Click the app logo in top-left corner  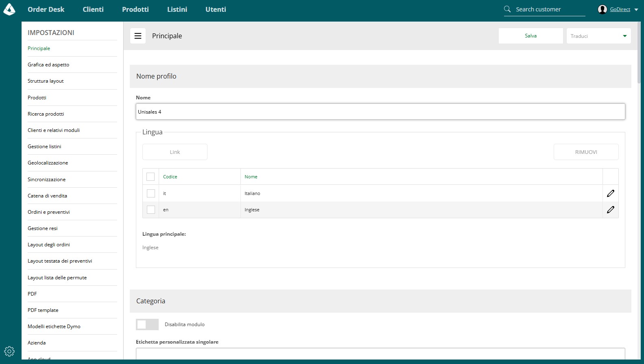coord(9,9)
